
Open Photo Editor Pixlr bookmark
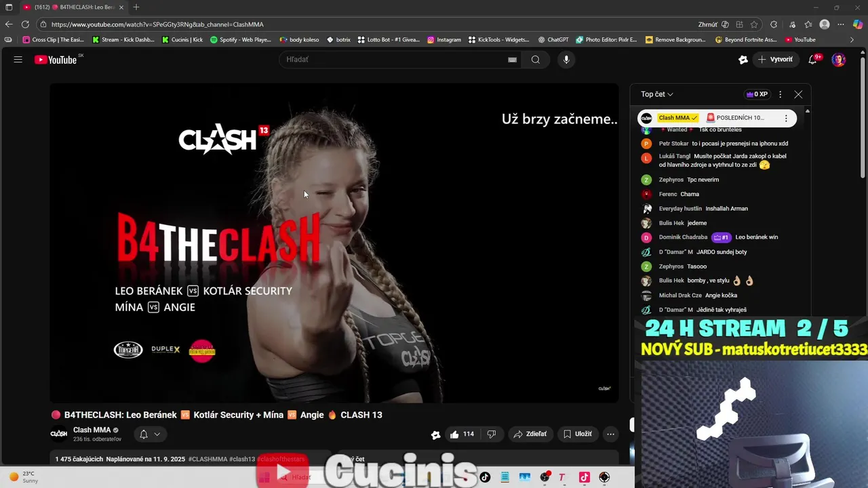pyautogui.click(x=607, y=40)
